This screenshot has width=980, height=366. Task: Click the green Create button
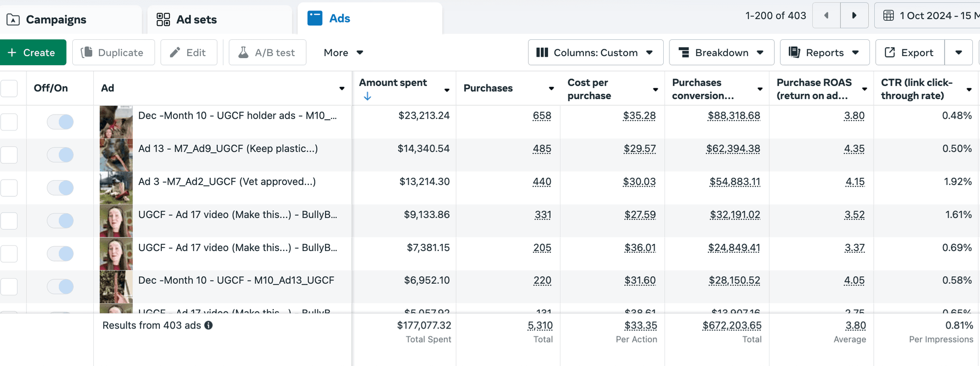(x=33, y=53)
